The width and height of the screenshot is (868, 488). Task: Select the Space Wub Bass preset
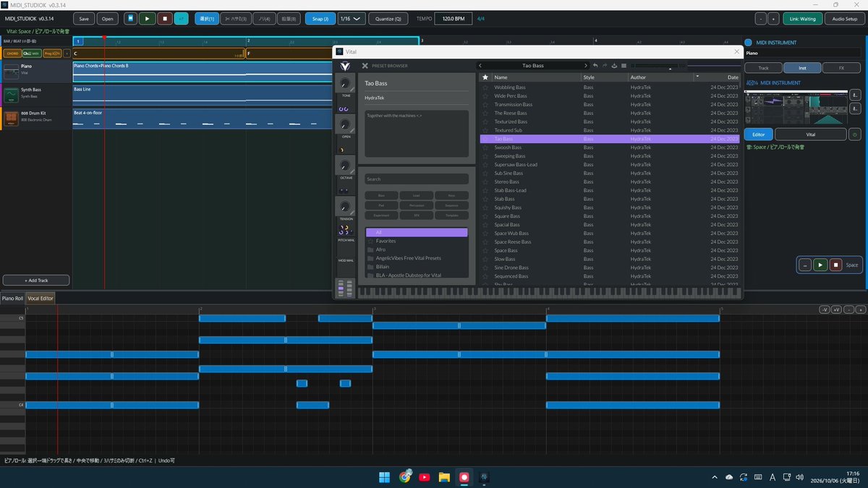click(x=610, y=234)
